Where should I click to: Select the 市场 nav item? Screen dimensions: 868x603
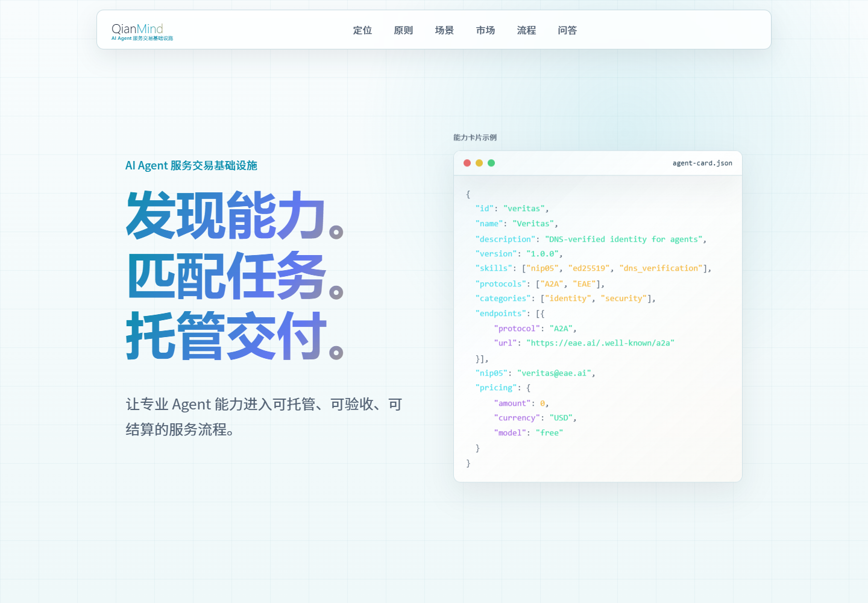click(x=485, y=30)
